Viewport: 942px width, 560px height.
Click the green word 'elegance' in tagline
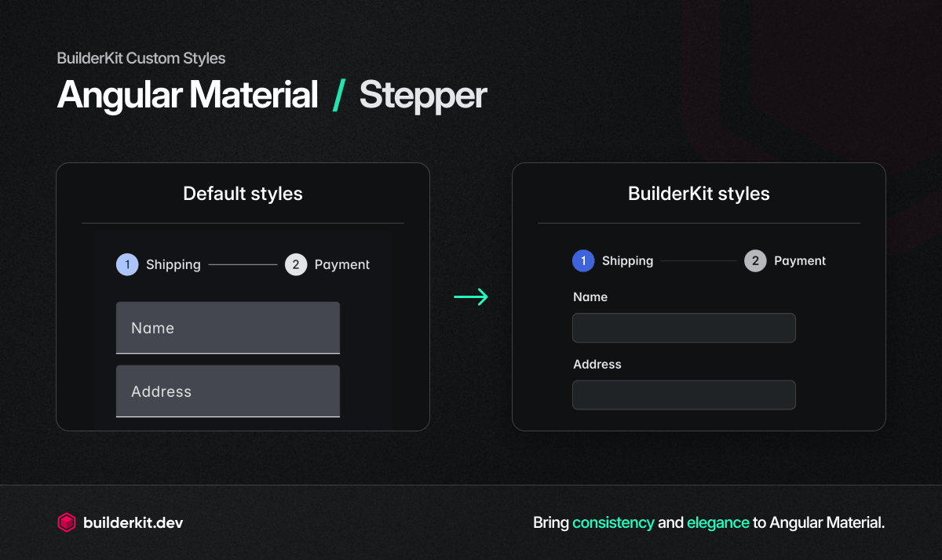coord(718,522)
